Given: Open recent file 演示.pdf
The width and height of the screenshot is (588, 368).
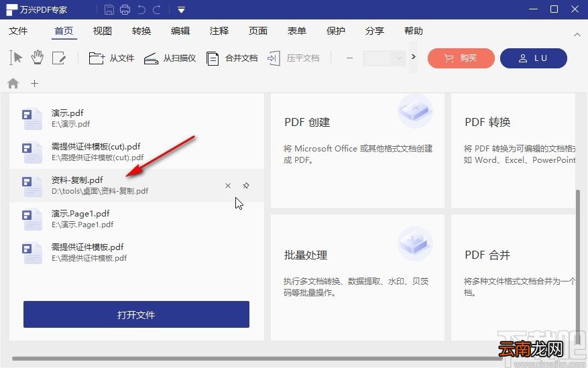Looking at the screenshot, I should [x=137, y=119].
